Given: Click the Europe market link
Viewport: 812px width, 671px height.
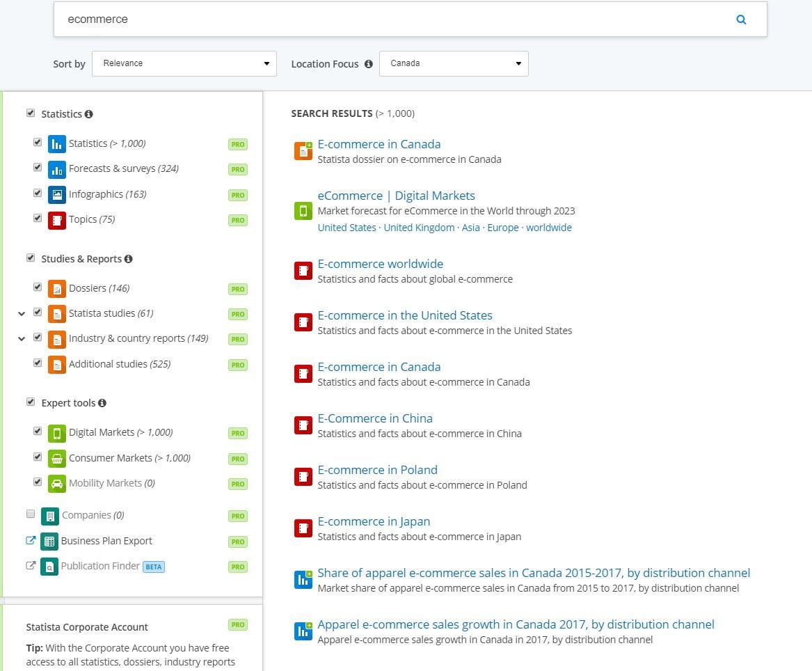Looking at the screenshot, I should pos(503,228).
